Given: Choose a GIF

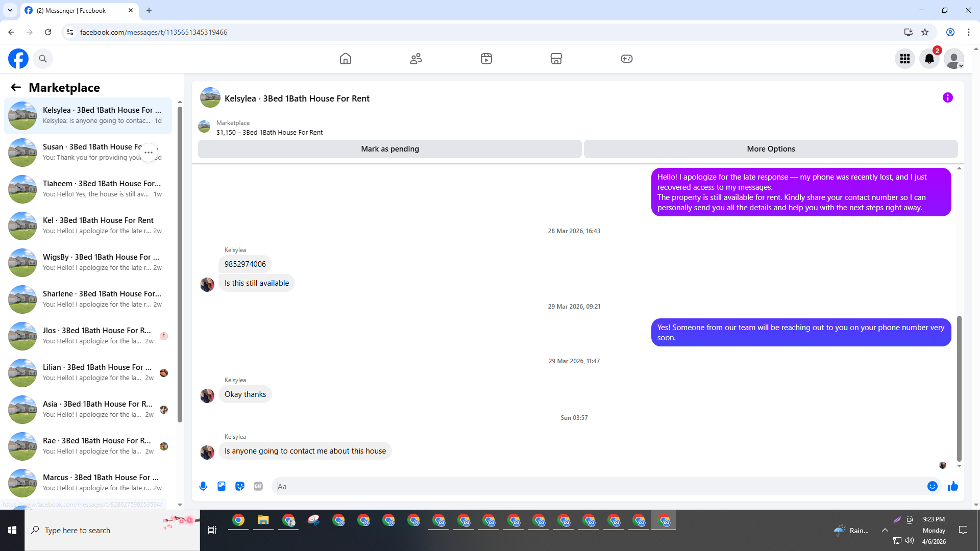Looking at the screenshot, I should click(258, 486).
